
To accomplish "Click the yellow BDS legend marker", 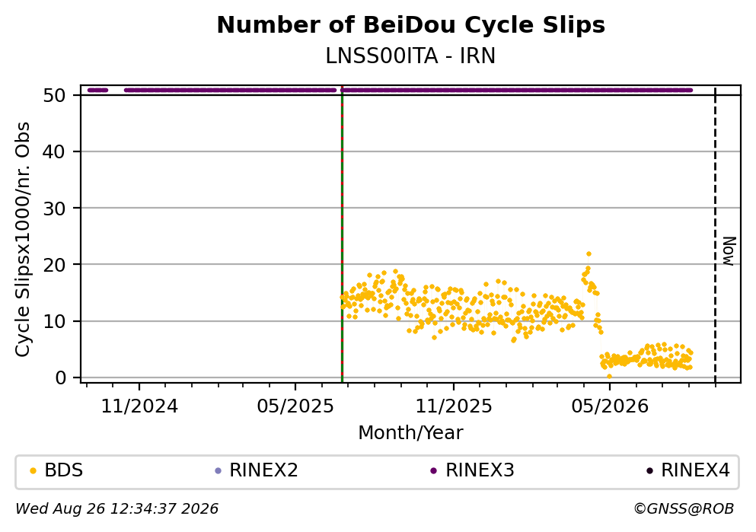I will pyautogui.click(x=33, y=471).
